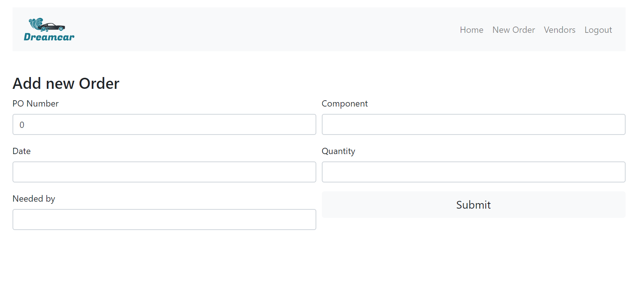This screenshot has height=303, width=644.
Task: Click the "Add new Order" heading
Action: click(66, 84)
